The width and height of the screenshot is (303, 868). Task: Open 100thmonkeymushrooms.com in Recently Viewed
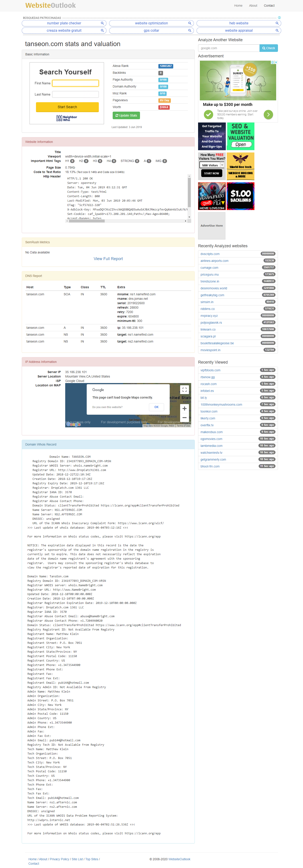click(x=221, y=405)
